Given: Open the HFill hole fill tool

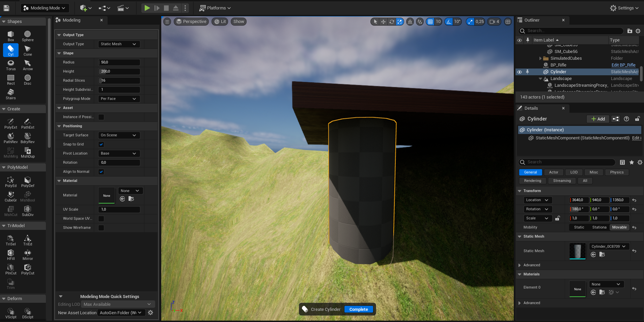Looking at the screenshot, I should (11, 255).
